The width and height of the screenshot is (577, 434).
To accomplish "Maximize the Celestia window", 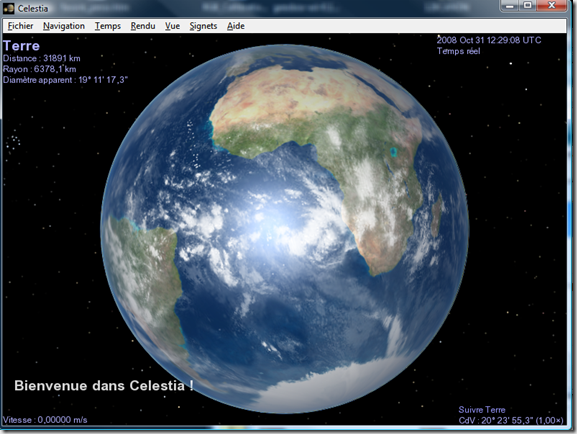I will pyautogui.click(x=528, y=6).
